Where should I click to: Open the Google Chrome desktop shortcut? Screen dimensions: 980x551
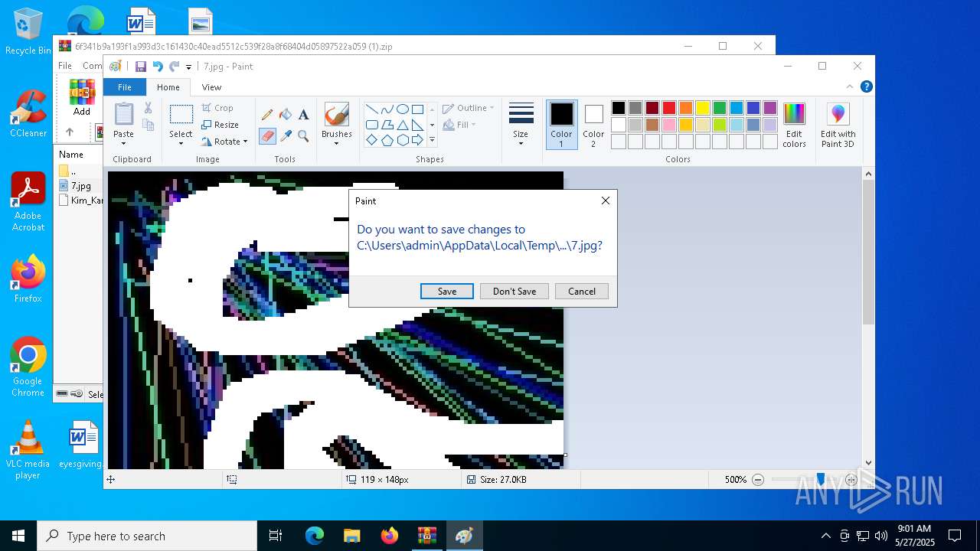click(x=28, y=367)
